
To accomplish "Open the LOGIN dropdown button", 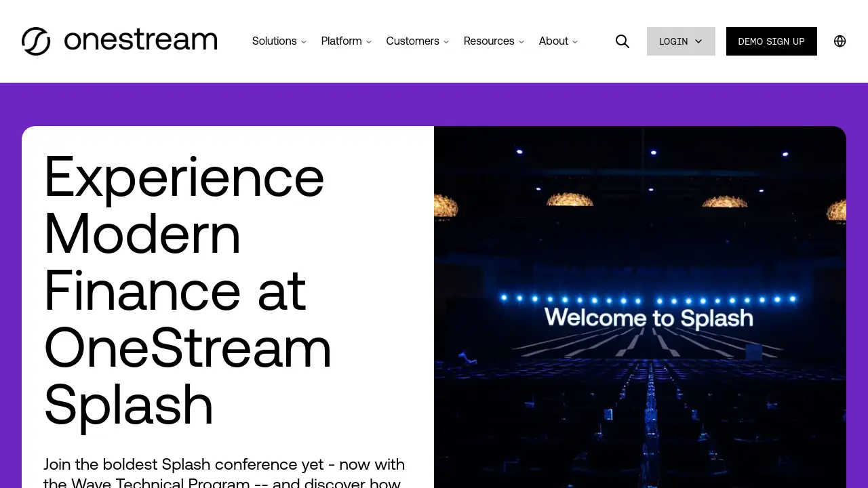I will (x=681, y=41).
